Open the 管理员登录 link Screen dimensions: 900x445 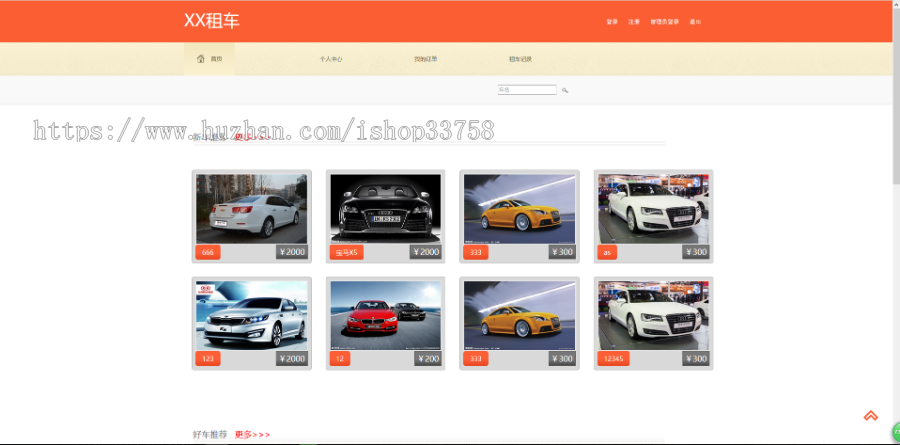click(664, 21)
